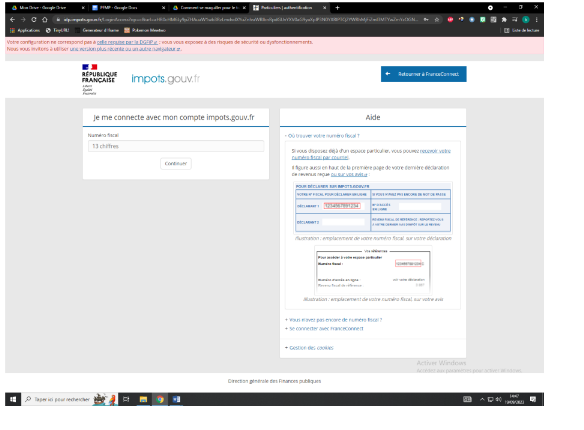Collapse 'Où trouver votre numéro fiscal ?'
584x430 pixels.
coord(322,136)
